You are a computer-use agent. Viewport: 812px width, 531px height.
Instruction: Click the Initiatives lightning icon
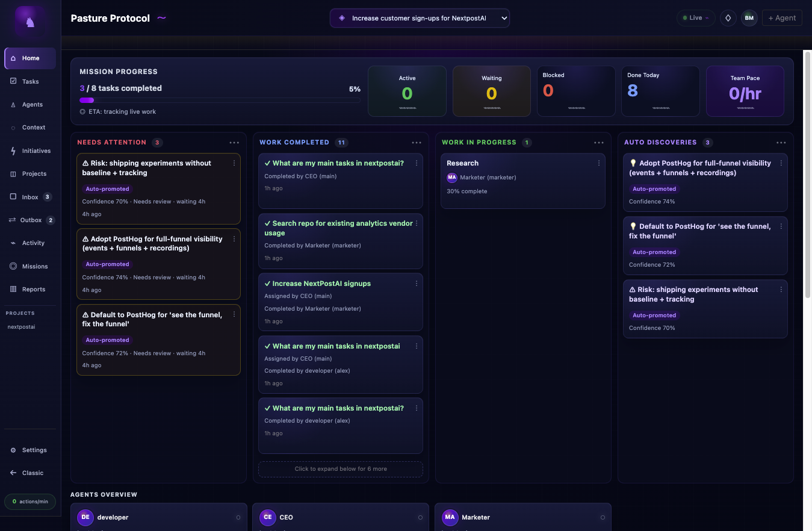[13, 151]
